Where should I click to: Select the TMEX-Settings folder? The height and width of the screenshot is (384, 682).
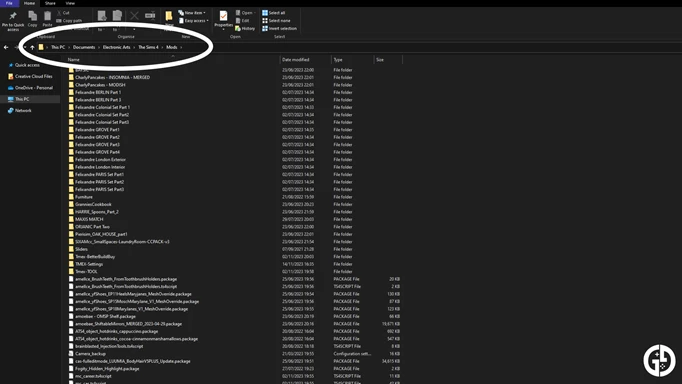(89, 264)
